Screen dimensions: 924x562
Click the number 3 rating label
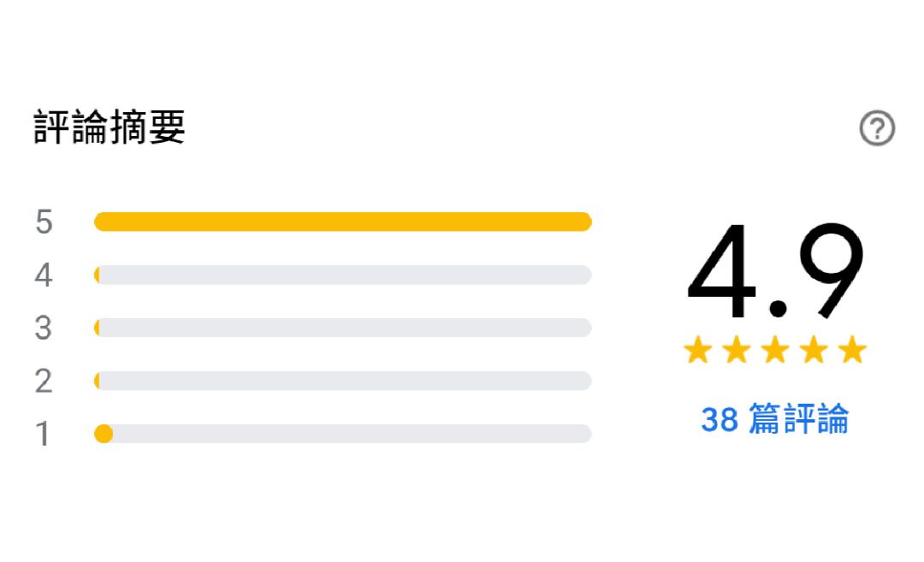pyautogui.click(x=44, y=328)
